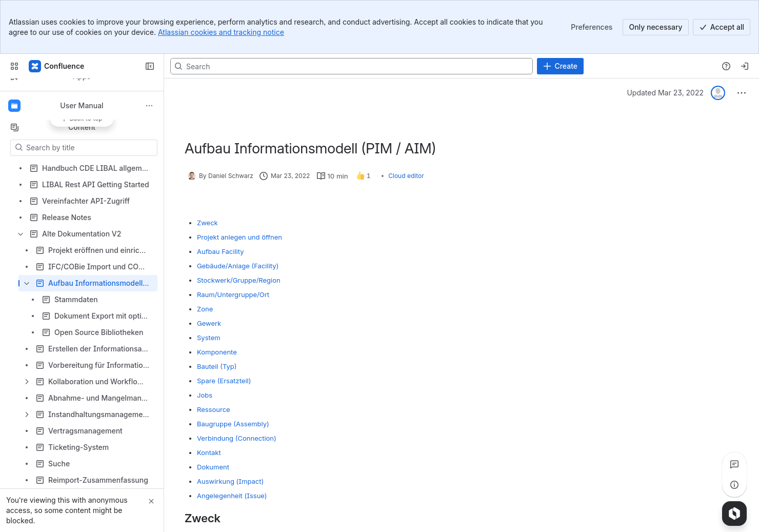Collapse the sidebar using the panel icon
The width and height of the screenshot is (759, 532).
pyautogui.click(x=150, y=66)
